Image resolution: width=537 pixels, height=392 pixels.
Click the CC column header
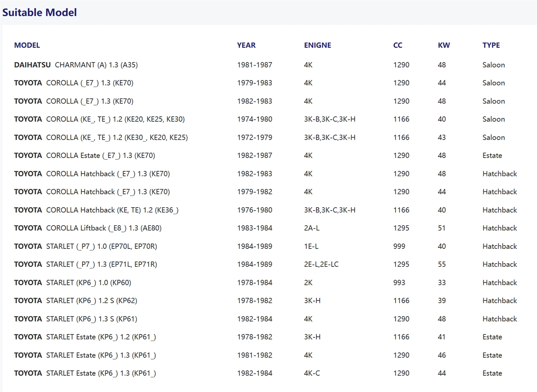pyautogui.click(x=398, y=45)
